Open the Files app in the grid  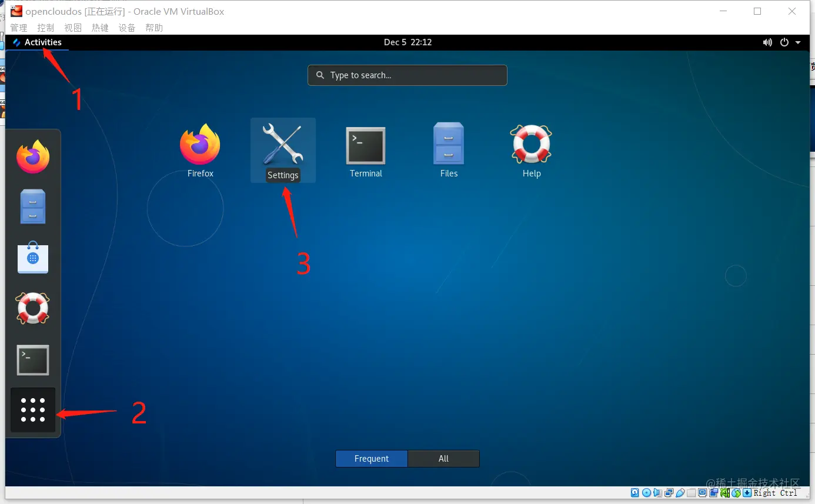[x=449, y=151]
